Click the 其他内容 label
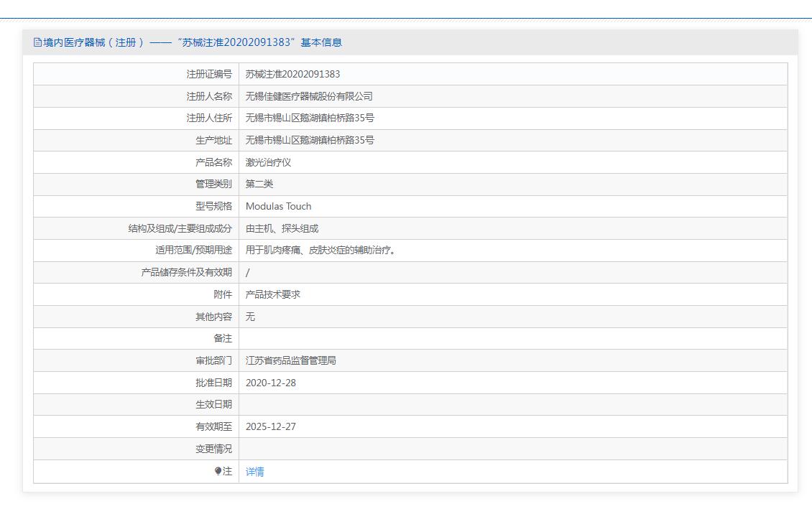 pos(214,317)
